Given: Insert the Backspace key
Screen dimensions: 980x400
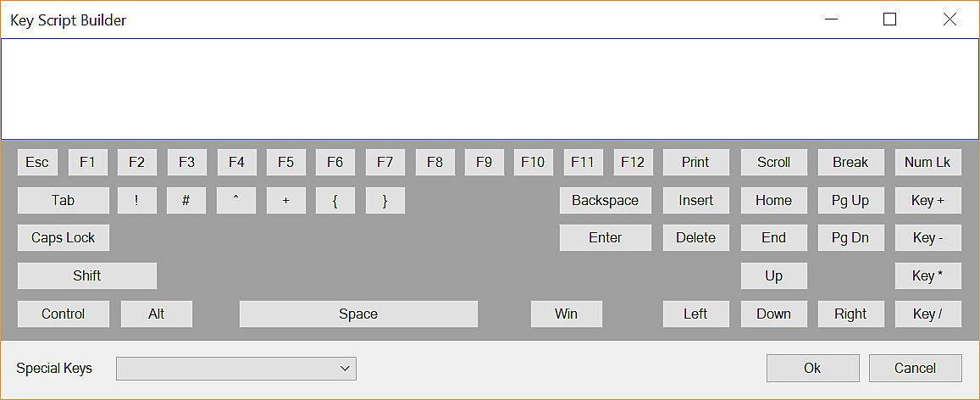Looking at the screenshot, I should 605,201.
